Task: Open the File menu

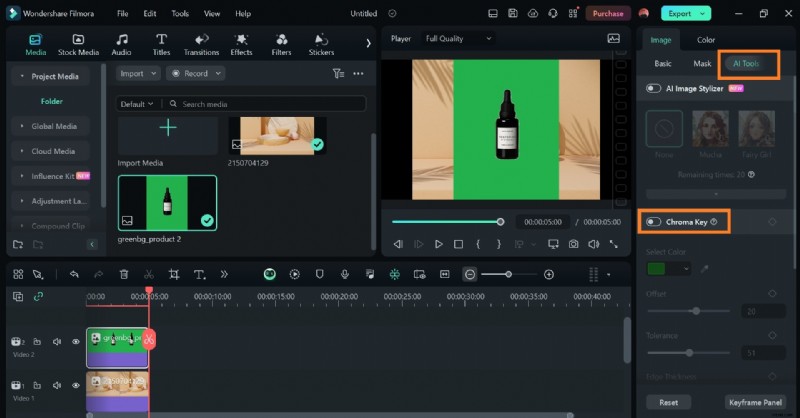Action: click(x=122, y=14)
